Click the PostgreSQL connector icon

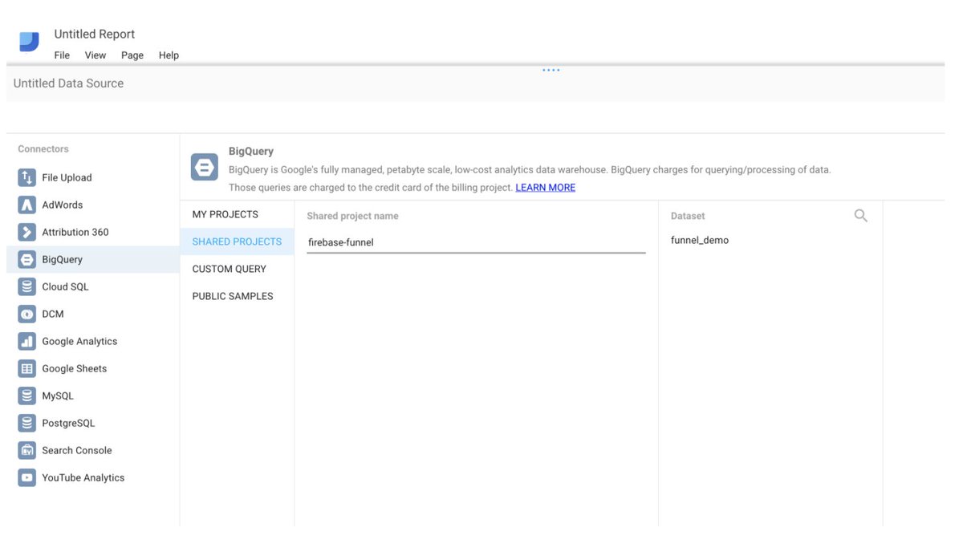tap(27, 423)
